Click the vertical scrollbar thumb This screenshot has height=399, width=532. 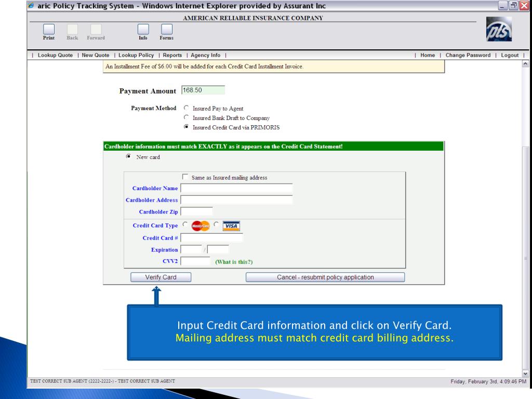pos(526,258)
